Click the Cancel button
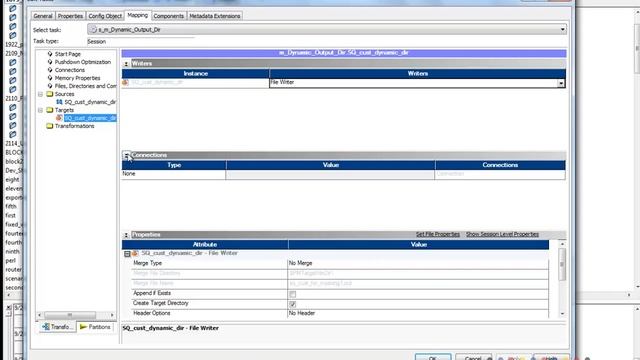640x360 pixels. point(473,358)
